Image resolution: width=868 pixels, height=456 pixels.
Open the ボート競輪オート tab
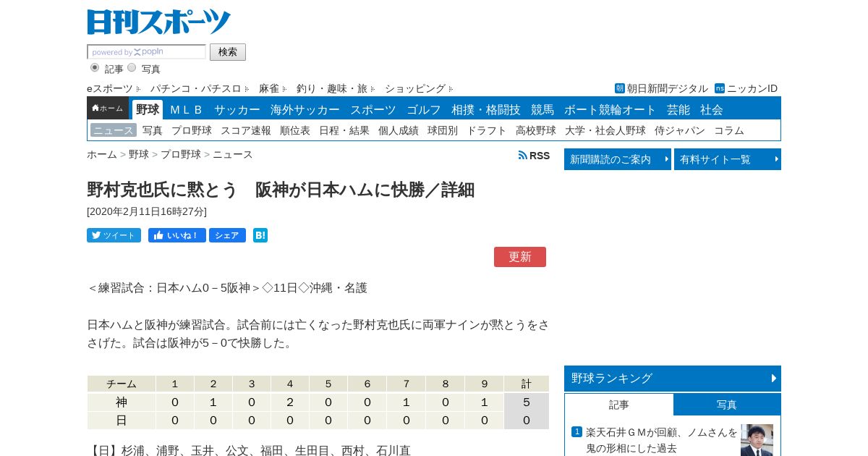point(610,110)
